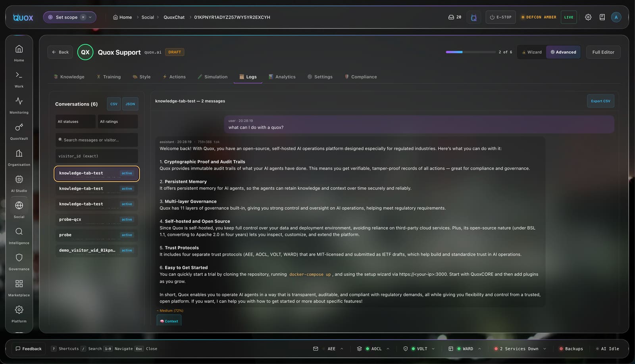Click the panel icon beside WARD
This screenshot has height=364, width=635.
[x=450, y=349]
